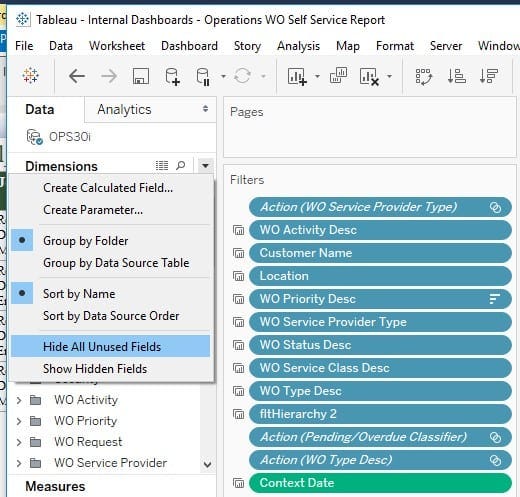520x497 pixels.
Task: Click the scroll-down arrow of Dimensions list
Action: tap(207, 464)
